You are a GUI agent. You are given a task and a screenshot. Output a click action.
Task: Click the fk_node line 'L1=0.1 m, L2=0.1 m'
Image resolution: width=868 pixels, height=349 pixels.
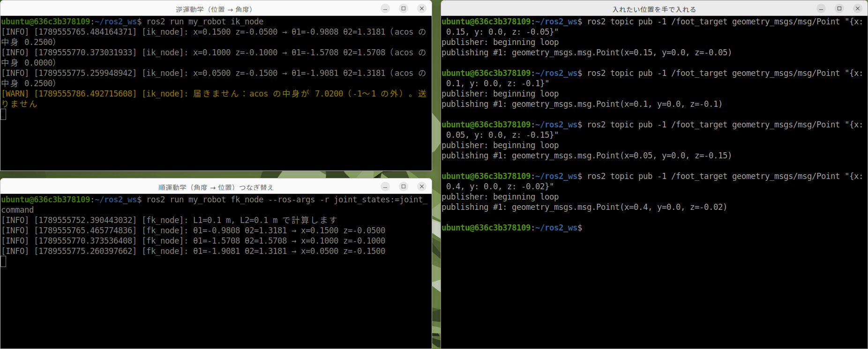pos(169,220)
